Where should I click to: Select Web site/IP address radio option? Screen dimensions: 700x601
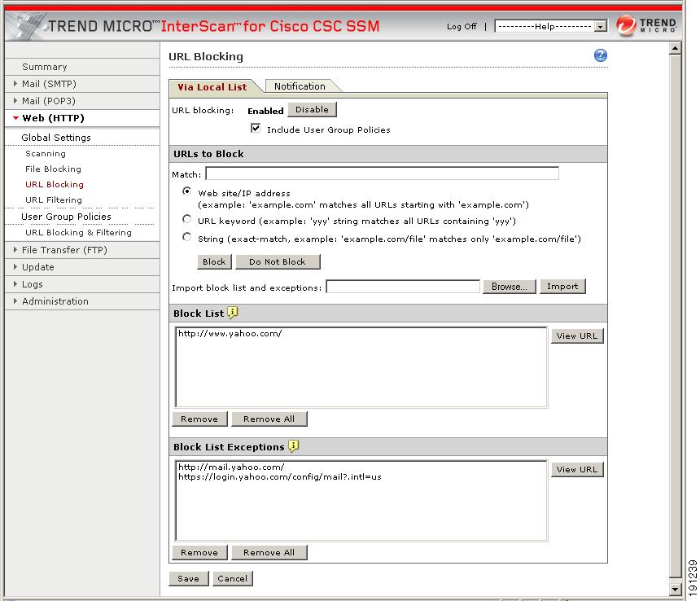[186, 191]
